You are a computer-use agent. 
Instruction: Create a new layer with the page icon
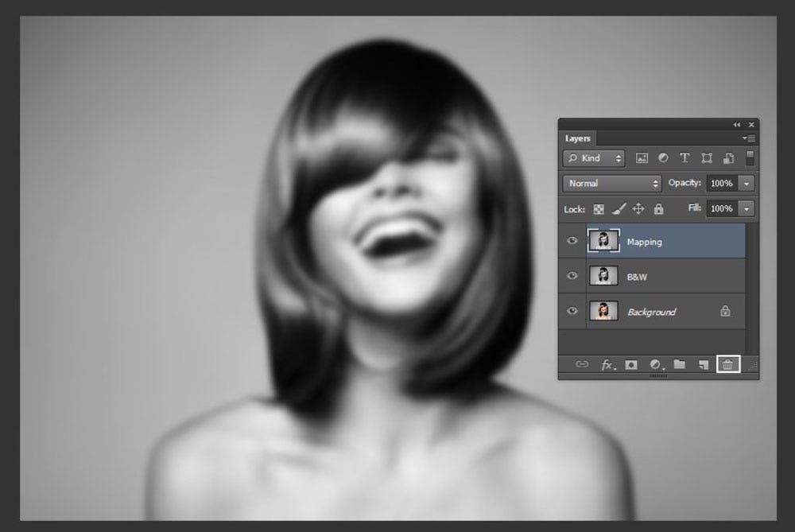click(x=703, y=364)
